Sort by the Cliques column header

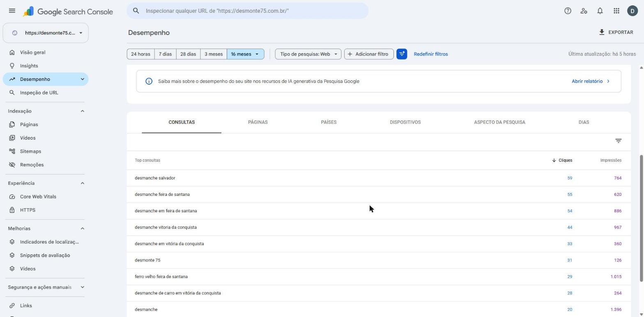click(562, 161)
